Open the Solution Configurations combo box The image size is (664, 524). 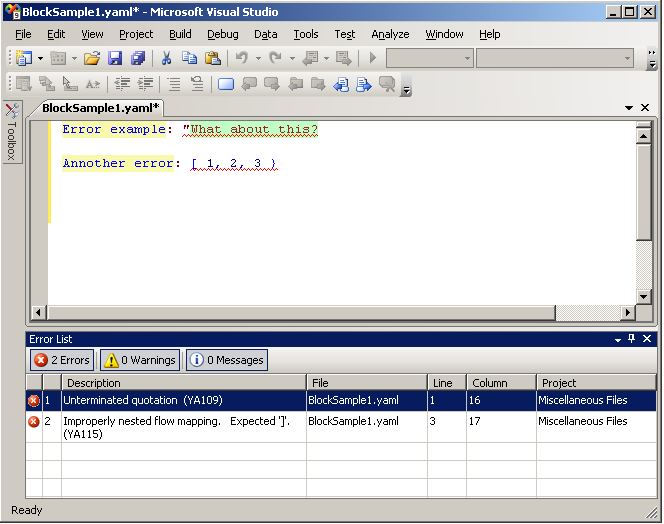coord(429,58)
